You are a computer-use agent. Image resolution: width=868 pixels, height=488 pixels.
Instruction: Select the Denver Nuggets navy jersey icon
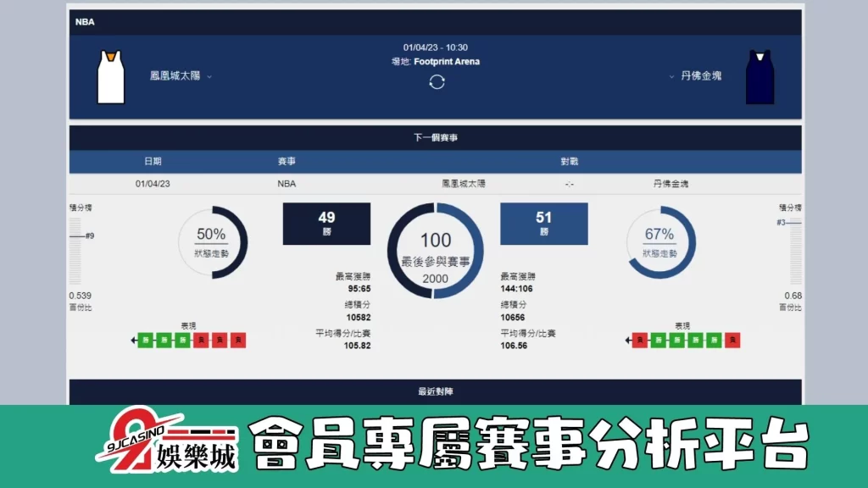point(759,76)
